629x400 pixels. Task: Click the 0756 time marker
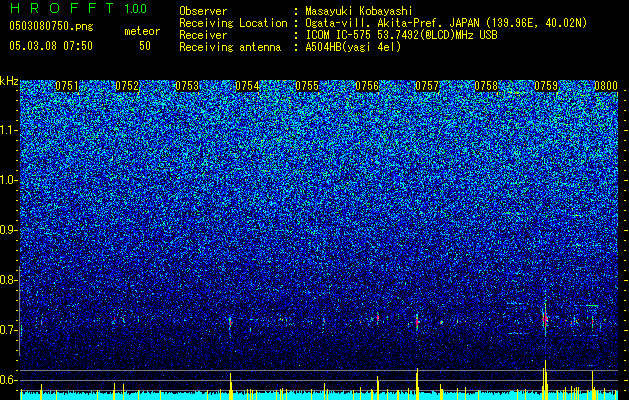click(x=367, y=86)
